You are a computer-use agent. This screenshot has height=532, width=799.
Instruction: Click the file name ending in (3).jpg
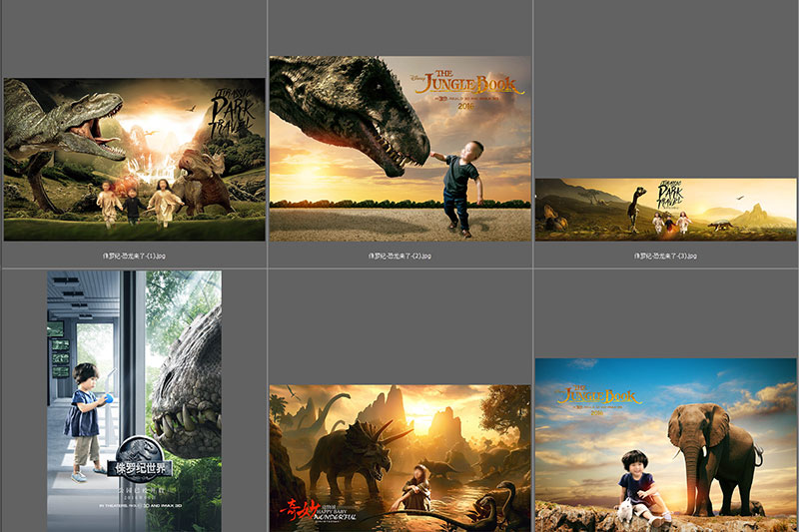(x=665, y=256)
